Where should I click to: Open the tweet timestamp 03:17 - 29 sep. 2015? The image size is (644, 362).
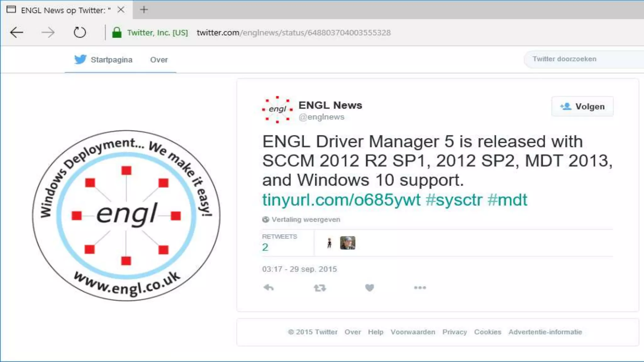[x=299, y=269]
